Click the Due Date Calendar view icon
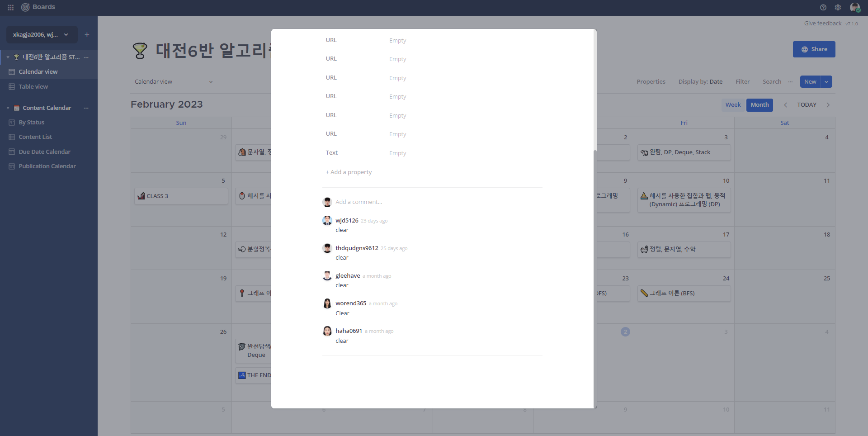The image size is (868, 436). coord(12,152)
